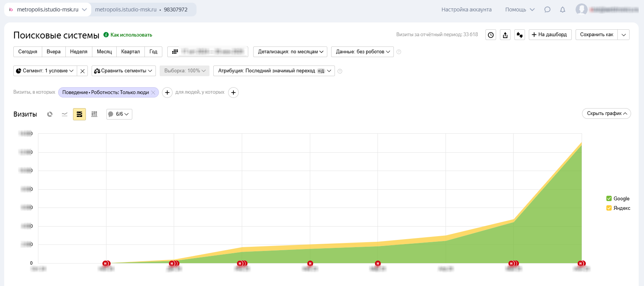
Task: Open the Как использовать link
Action: (131, 35)
